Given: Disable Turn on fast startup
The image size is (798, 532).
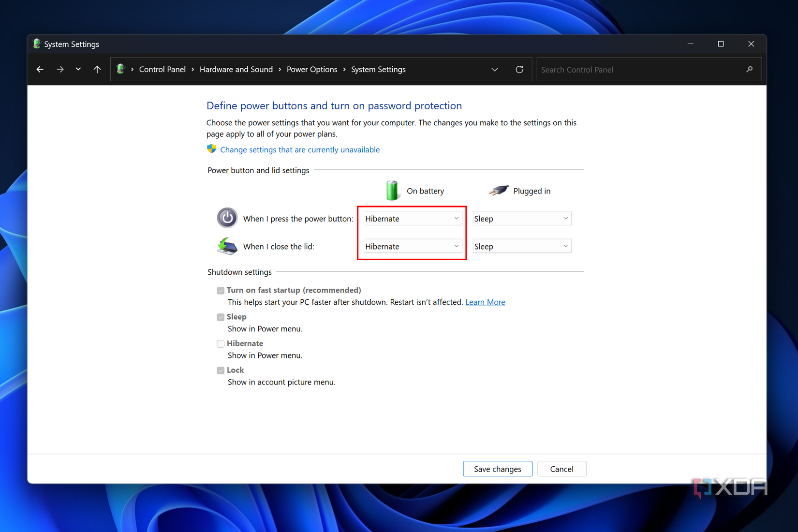Looking at the screenshot, I should tap(221, 290).
